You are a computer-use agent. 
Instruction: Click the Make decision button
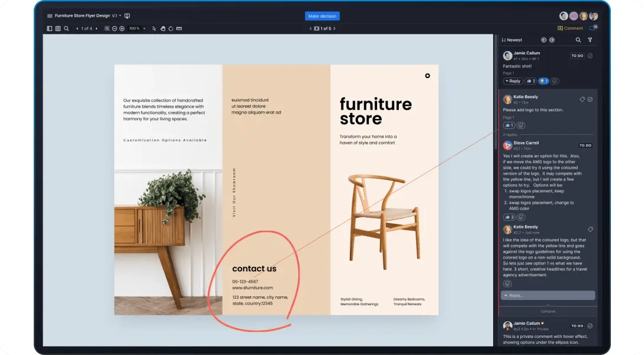coord(322,16)
